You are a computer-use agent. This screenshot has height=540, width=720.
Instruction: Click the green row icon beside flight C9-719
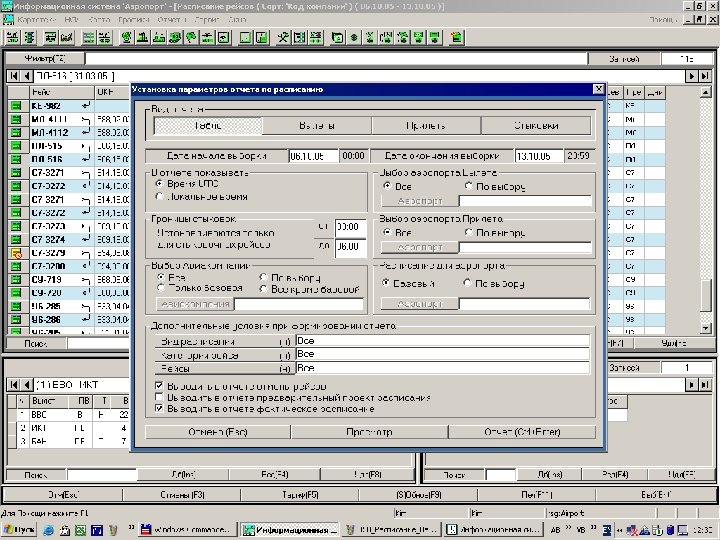pyautogui.click(x=16, y=281)
